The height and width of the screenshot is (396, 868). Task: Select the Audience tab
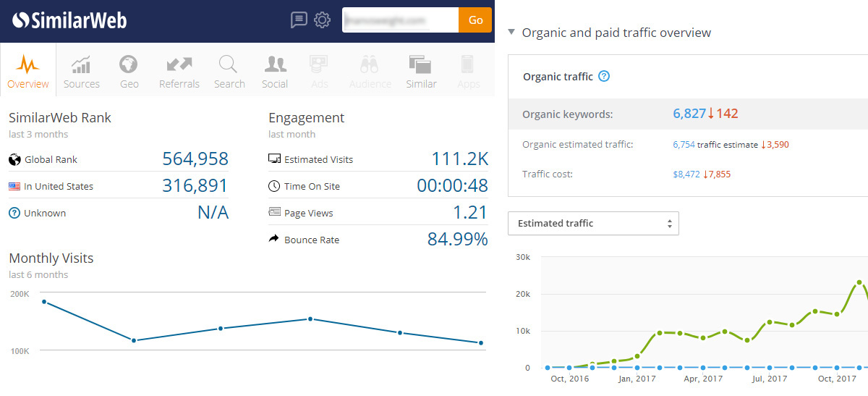tap(370, 72)
